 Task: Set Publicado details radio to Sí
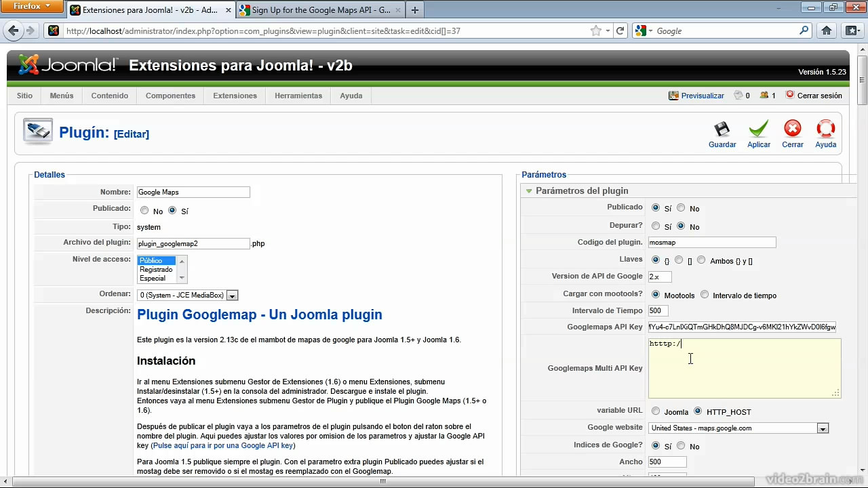tap(172, 211)
